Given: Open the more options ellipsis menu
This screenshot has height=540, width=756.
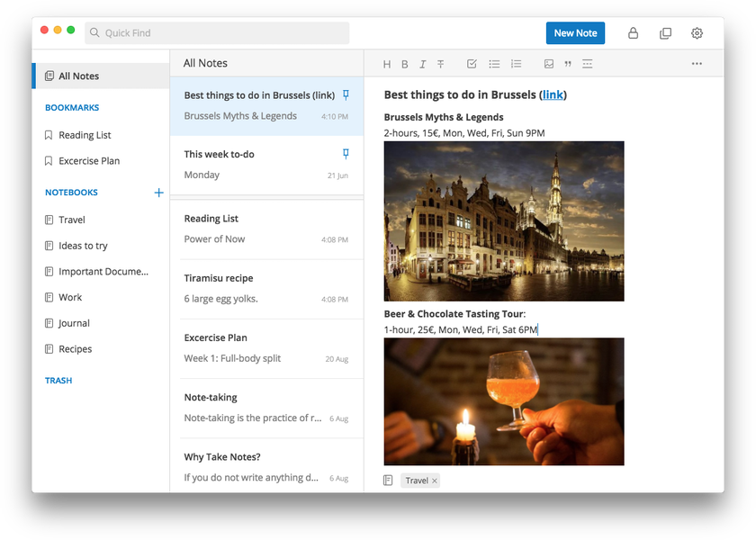Looking at the screenshot, I should click(697, 64).
